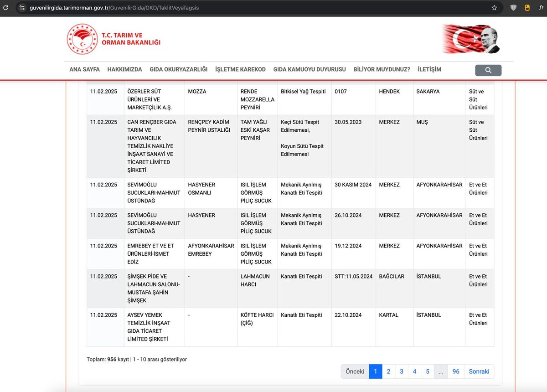Open GIDA OKURYAZARLIĞI section
This screenshot has width=547, height=392.
tap(179, 69)
